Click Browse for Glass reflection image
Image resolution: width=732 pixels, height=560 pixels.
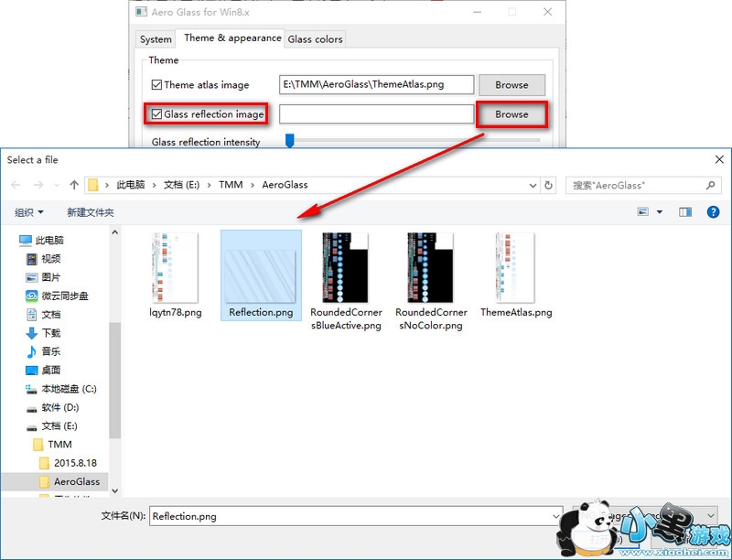pyautogui.click(x=511, y=114)
